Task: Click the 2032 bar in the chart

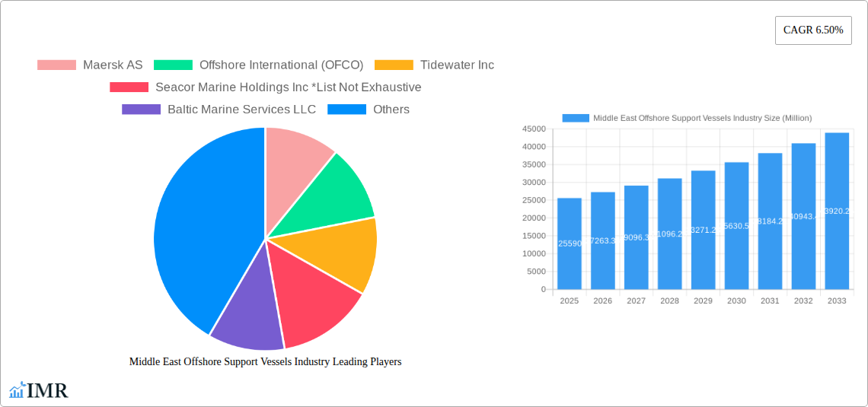Action: [804, 216]
